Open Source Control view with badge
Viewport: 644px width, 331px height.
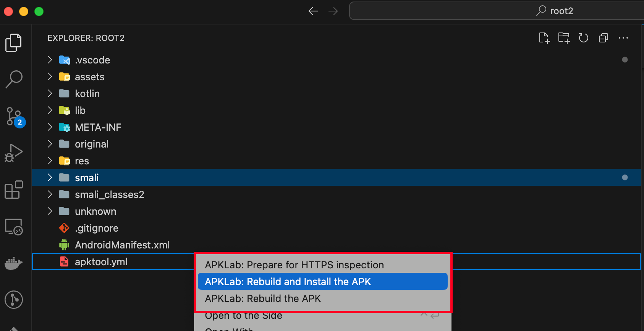15,117
